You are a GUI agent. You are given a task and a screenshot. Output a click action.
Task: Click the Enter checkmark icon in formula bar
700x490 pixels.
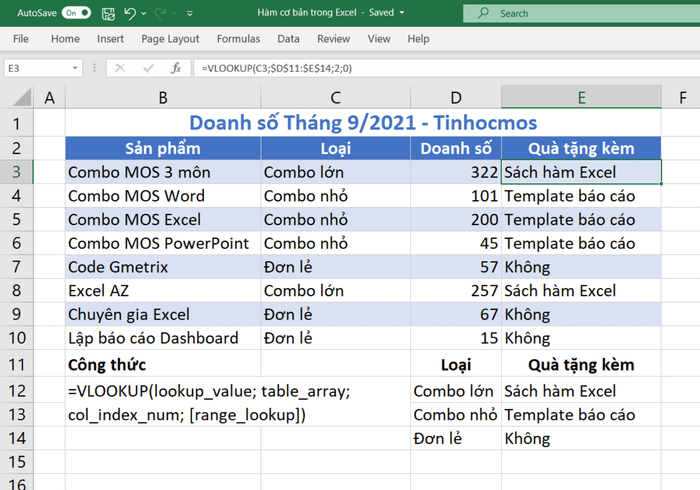(148, 68)
